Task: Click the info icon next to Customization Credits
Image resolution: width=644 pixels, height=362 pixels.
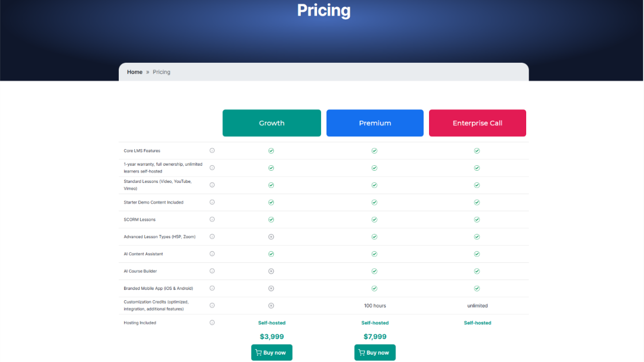Action: tap(212, 305)
